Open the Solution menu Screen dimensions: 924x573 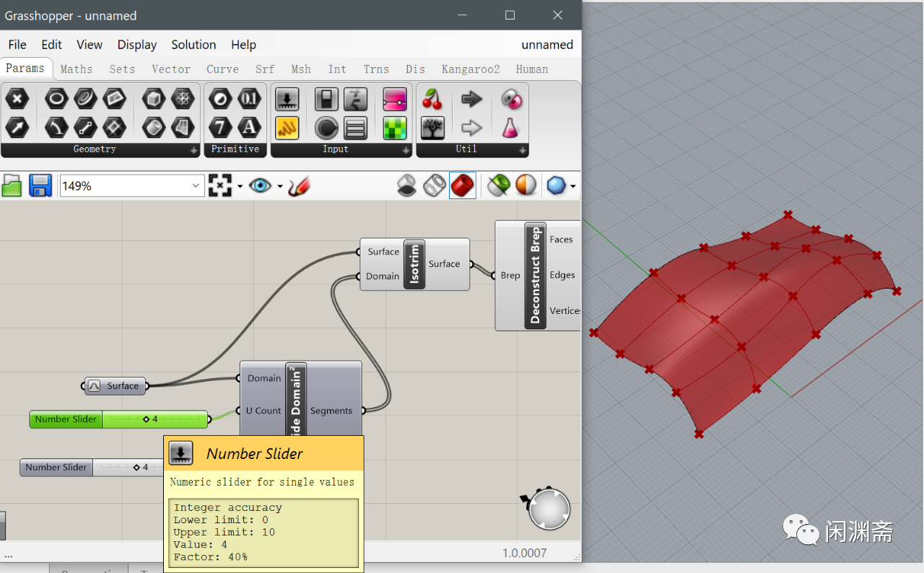point(193,45)
